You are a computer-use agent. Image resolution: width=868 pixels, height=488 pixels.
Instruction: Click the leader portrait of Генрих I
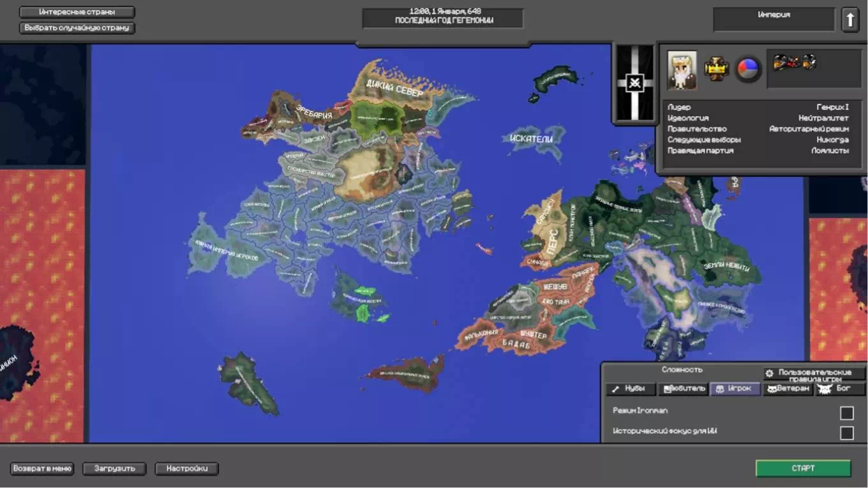(x=682, y=69)
